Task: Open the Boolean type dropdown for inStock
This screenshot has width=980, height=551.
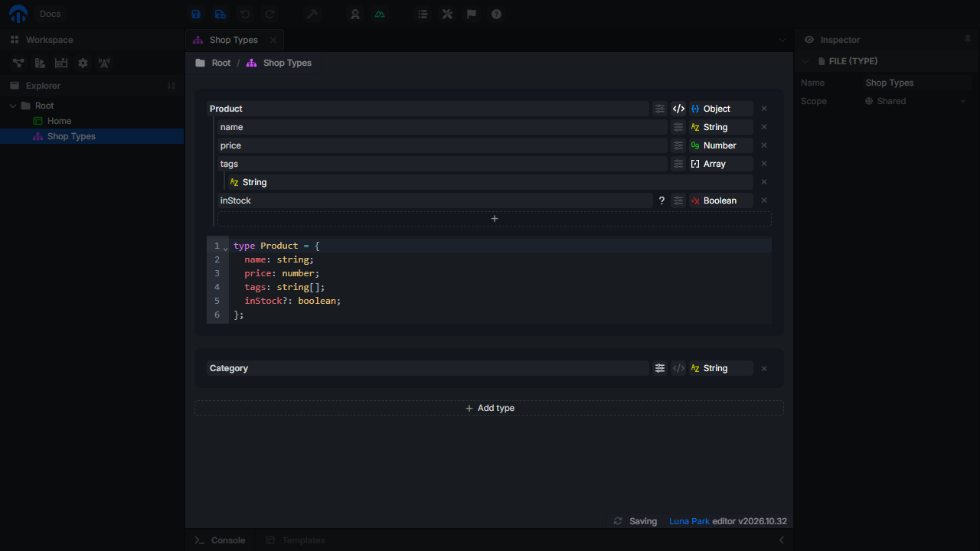Action: [x=721, y=201]
